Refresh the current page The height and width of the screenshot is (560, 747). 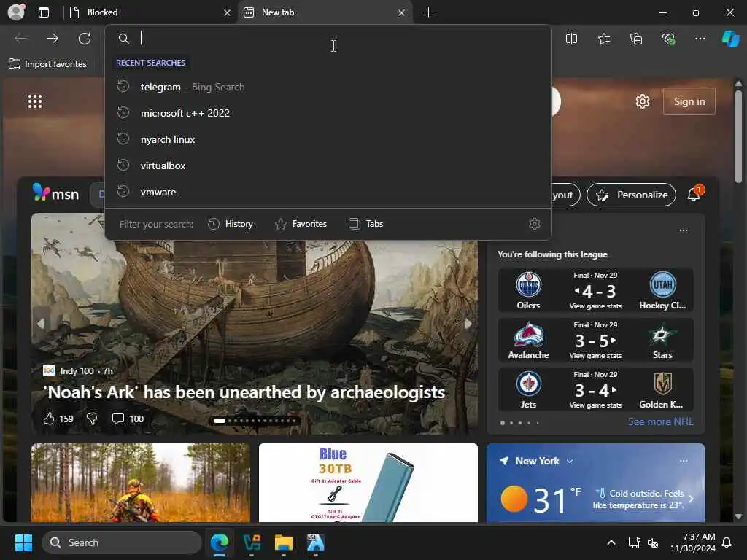click(x=85, y=39)
